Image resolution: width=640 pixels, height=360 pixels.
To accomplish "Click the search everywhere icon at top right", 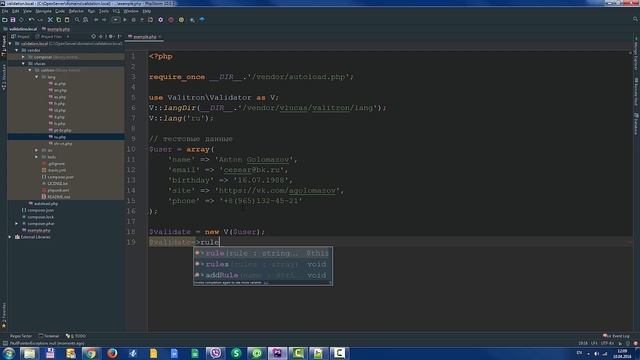I will 635,19.
